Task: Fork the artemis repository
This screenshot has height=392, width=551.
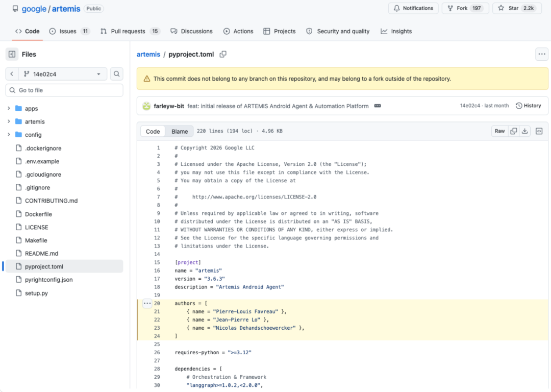Action: tap(465, 8)
